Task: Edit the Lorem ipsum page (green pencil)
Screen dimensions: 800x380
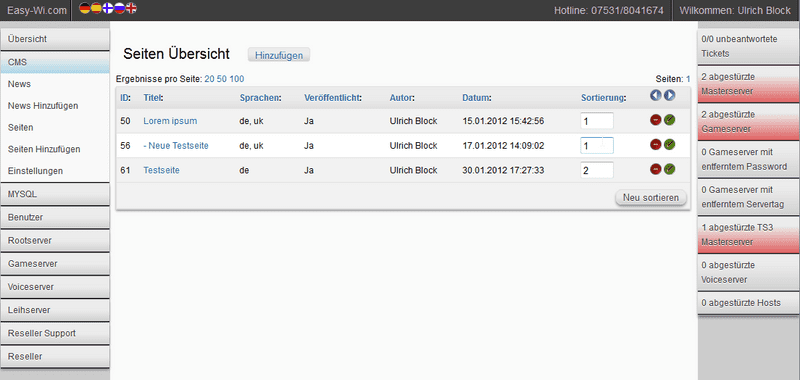Action: (669, 120)
